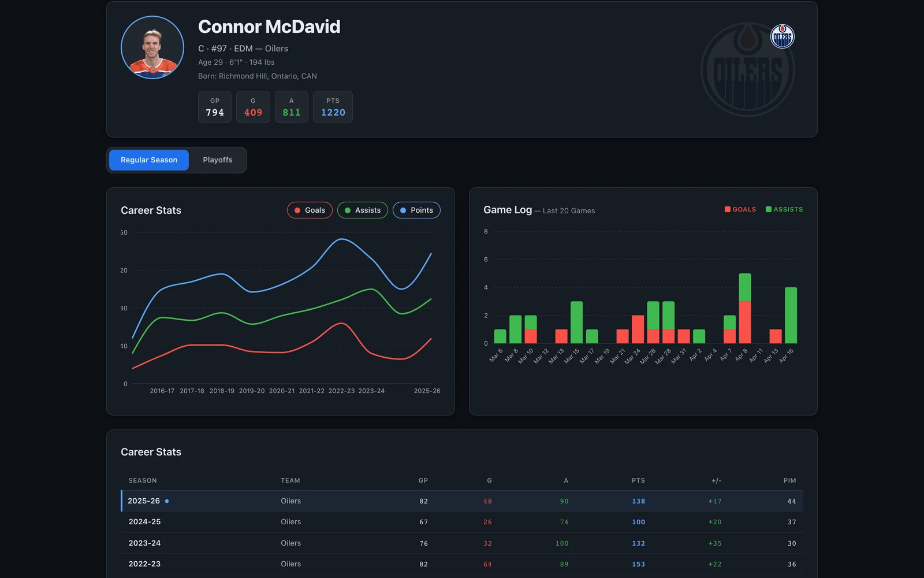Screen dimensions: 924x578
Task: Select the 2025-26 season row
Action: coord(462,501)
